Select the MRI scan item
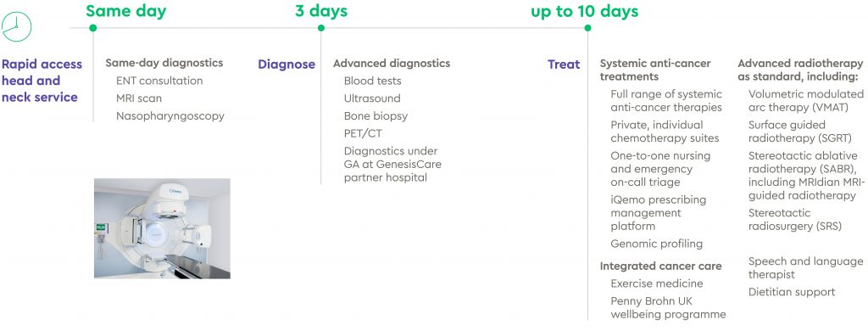The height and width of the screenshot is (331, 868). 139,98
